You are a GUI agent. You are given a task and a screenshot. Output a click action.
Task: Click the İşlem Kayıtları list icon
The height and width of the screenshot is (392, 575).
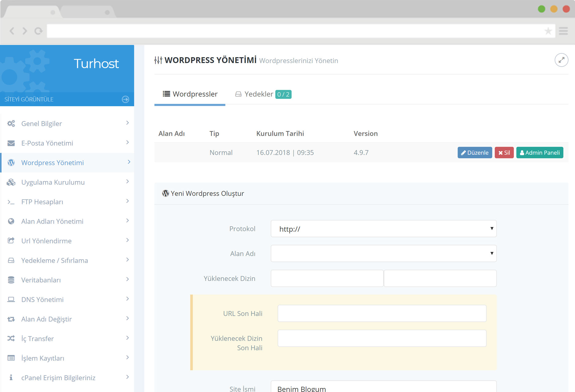[x=11, y=358]
